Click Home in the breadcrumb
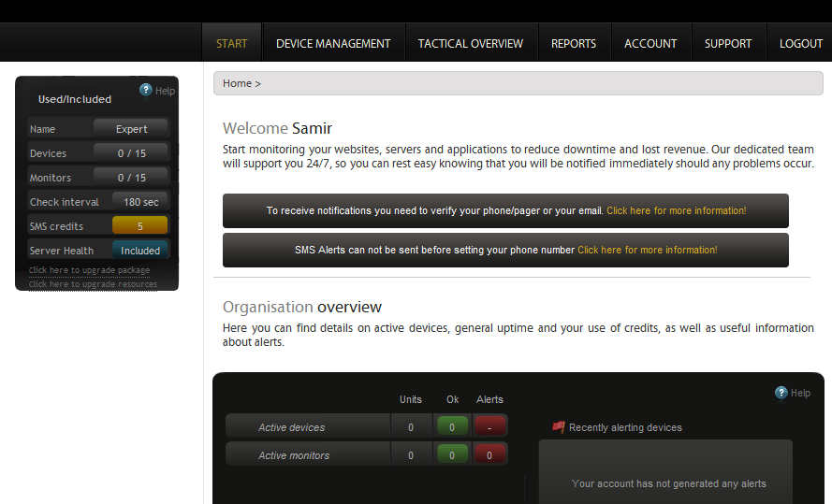The image size is (832, 504). pos(237,84)
